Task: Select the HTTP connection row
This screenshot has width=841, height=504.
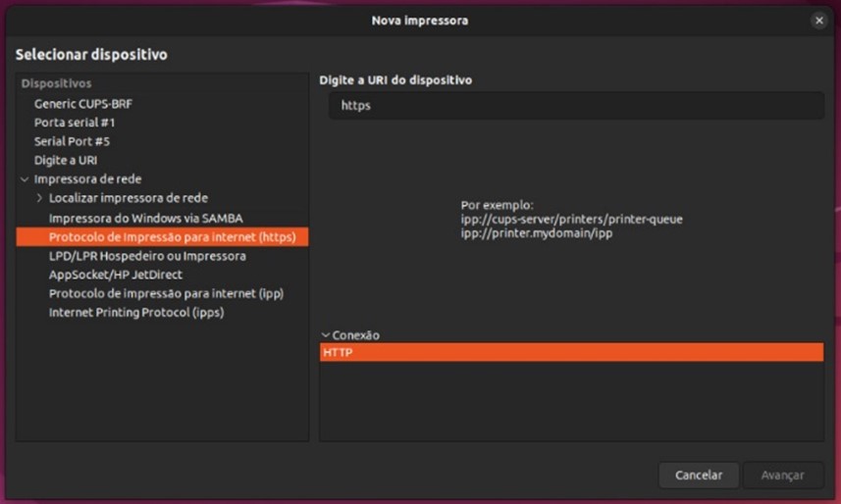Action: pyautogui.click(x=571, y=352)
